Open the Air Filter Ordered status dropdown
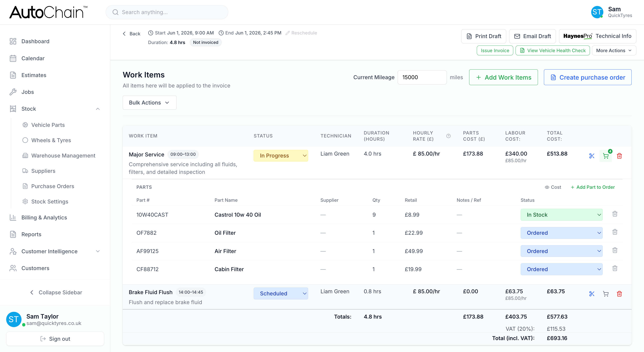The image size is (644, 352). (562, 251)
